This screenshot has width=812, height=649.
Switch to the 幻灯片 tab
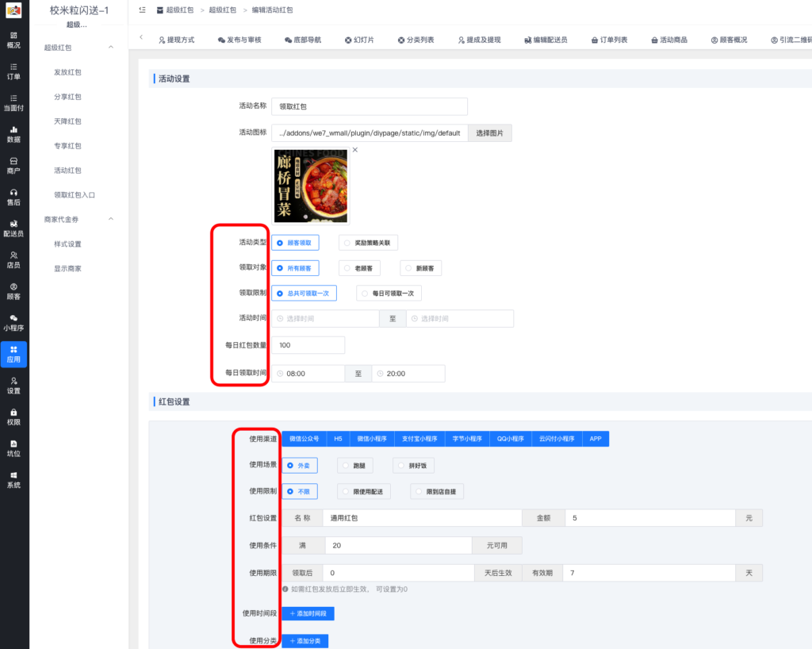pos(358,38)
